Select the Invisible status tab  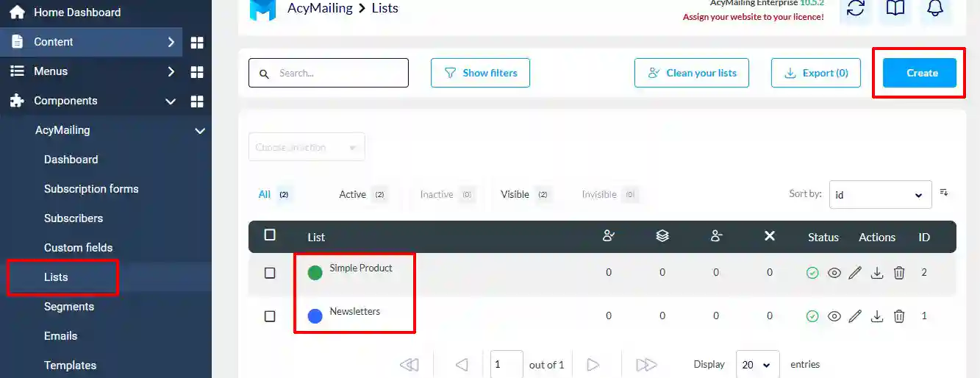(x=609, y=195)
